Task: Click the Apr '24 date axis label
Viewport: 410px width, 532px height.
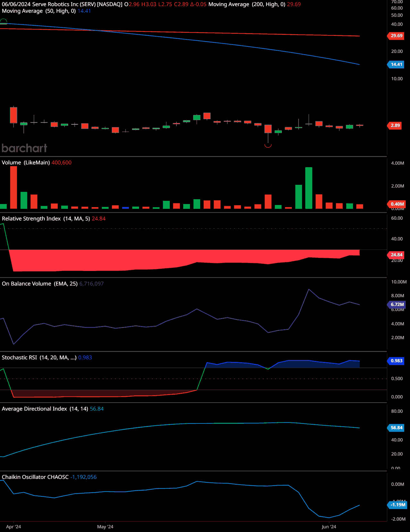Action: pyautogui.click(x=13, y=527)
